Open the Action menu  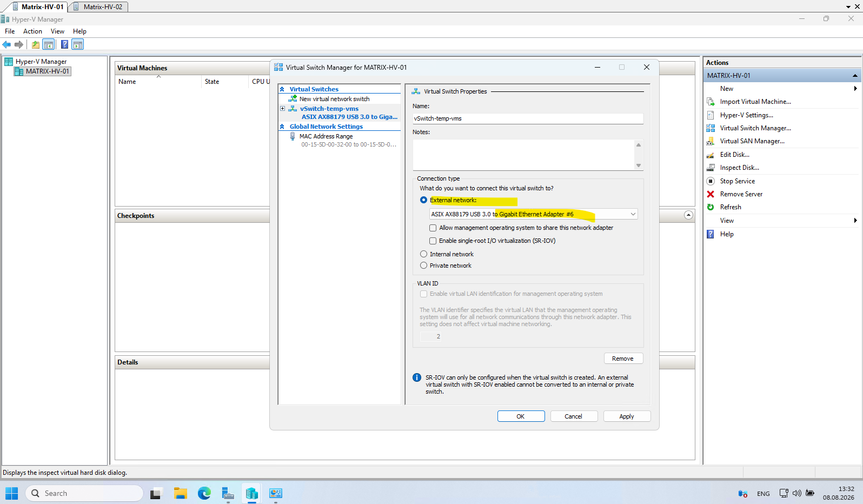pos(32,31)
